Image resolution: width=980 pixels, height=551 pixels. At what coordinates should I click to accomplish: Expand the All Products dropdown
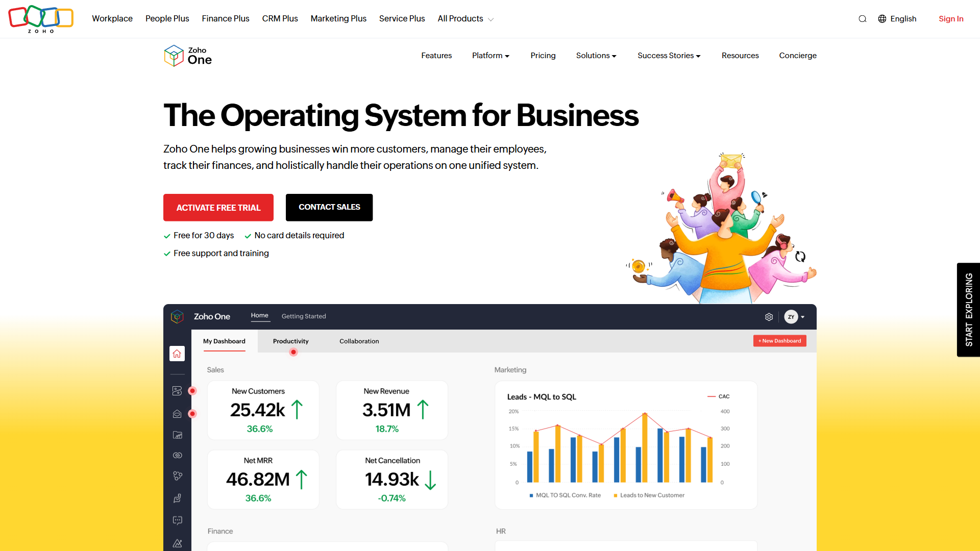pyautogui.click(x=465, y=19)
